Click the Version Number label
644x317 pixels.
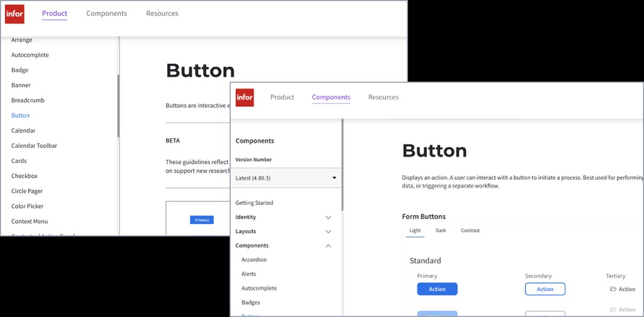tap(253, 160)
